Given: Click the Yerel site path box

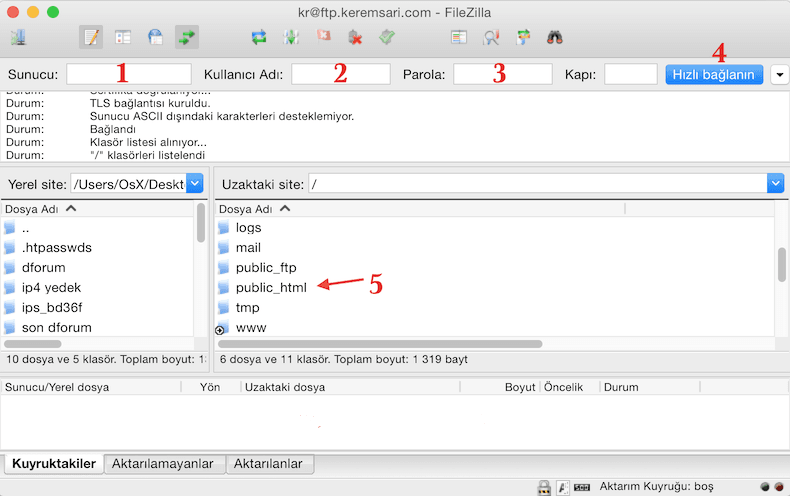Looking at the screenshot, I should point(128,184).
